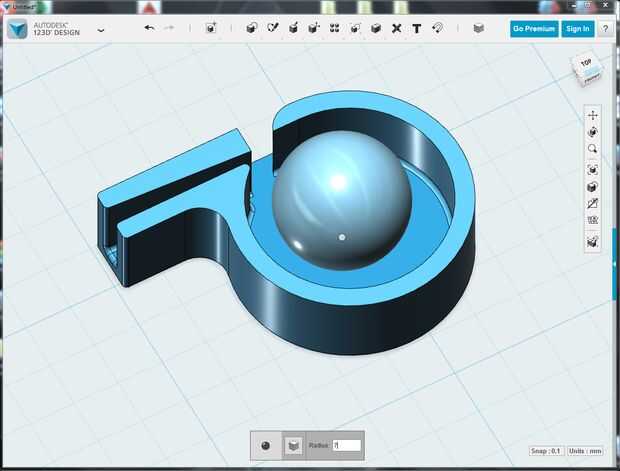Image resolution: width=620 pixels, height=471 pixels.
Task: Select the Orbit navigation tool
Action: [592, 132]
